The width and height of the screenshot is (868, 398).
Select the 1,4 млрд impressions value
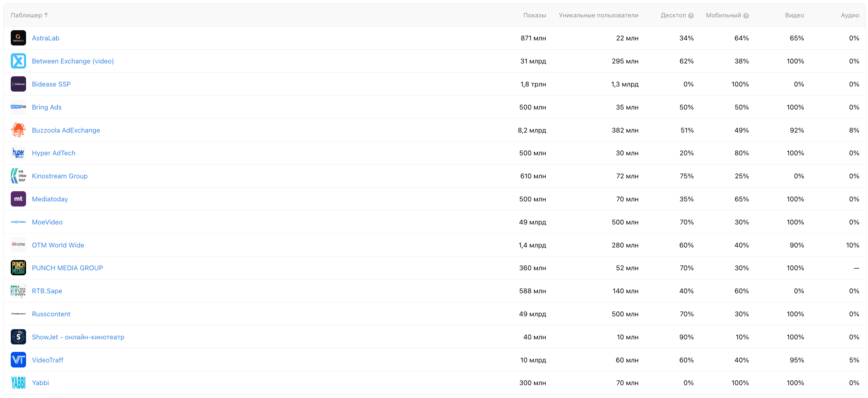click(x=532, y=245)
